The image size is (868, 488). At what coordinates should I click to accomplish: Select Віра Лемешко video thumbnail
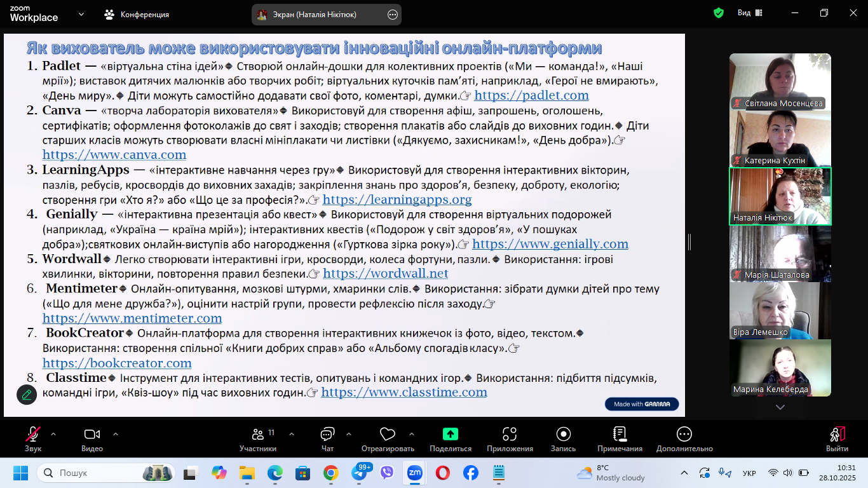coord(780,311)
